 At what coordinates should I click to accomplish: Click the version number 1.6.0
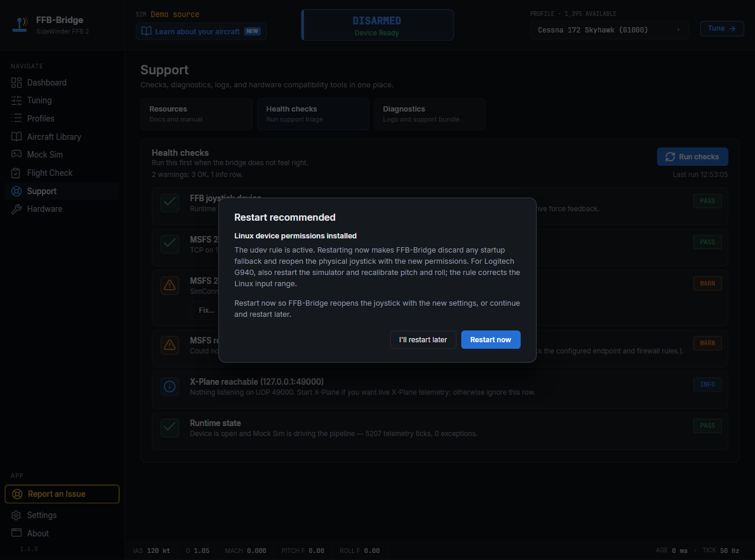(29, 549)
